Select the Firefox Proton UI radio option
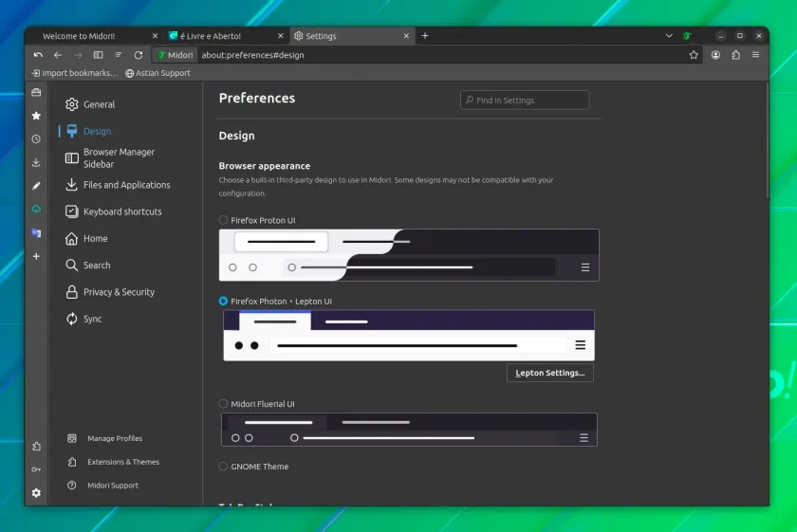 point(223,220)
